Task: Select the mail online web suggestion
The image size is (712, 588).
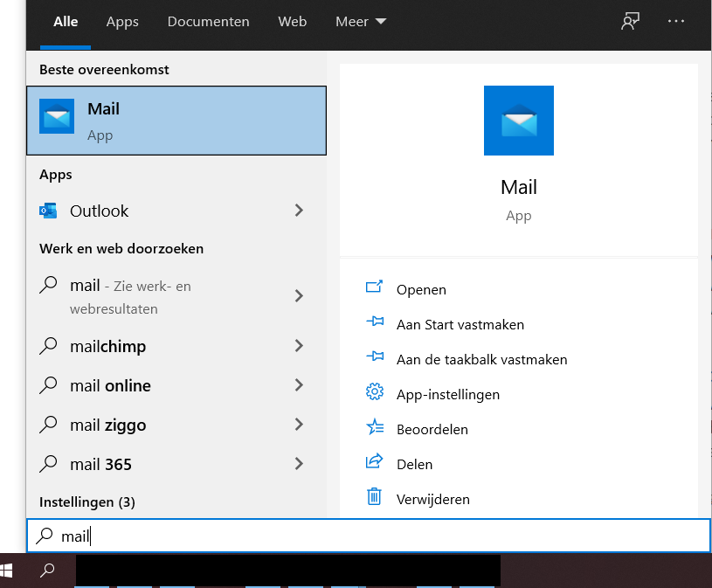Action: coord(110,385)
